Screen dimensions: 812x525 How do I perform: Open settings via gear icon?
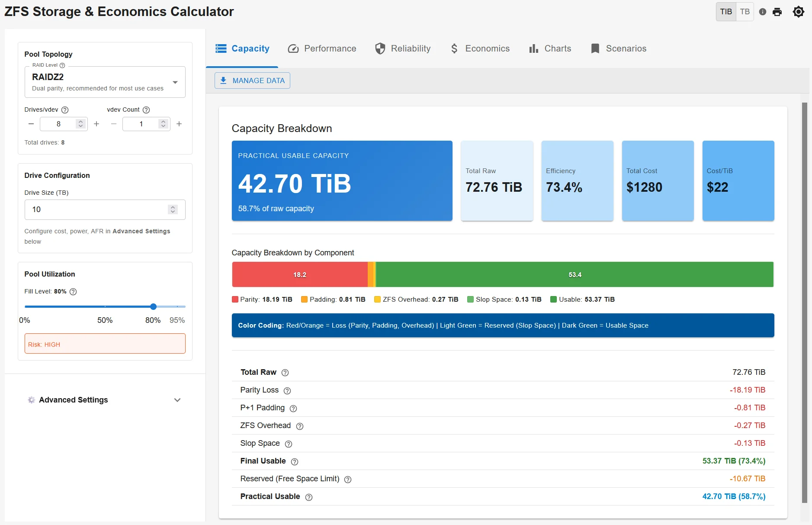(799, 12)
